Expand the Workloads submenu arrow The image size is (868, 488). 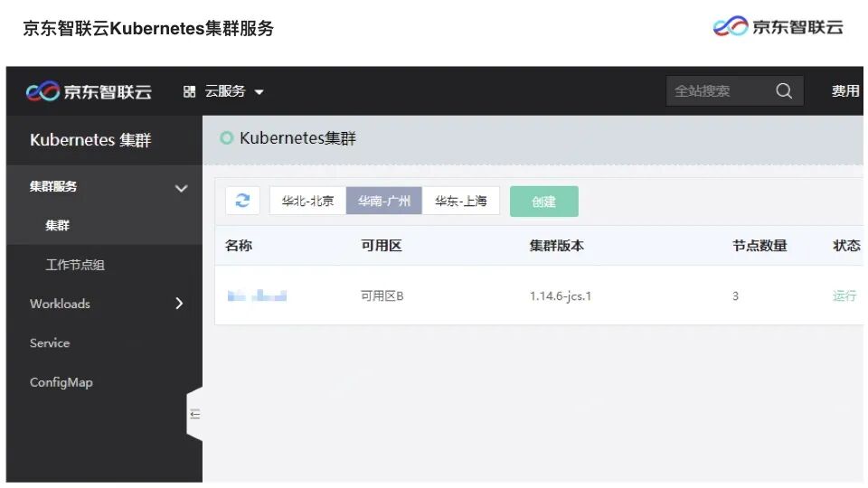[179, 304]
